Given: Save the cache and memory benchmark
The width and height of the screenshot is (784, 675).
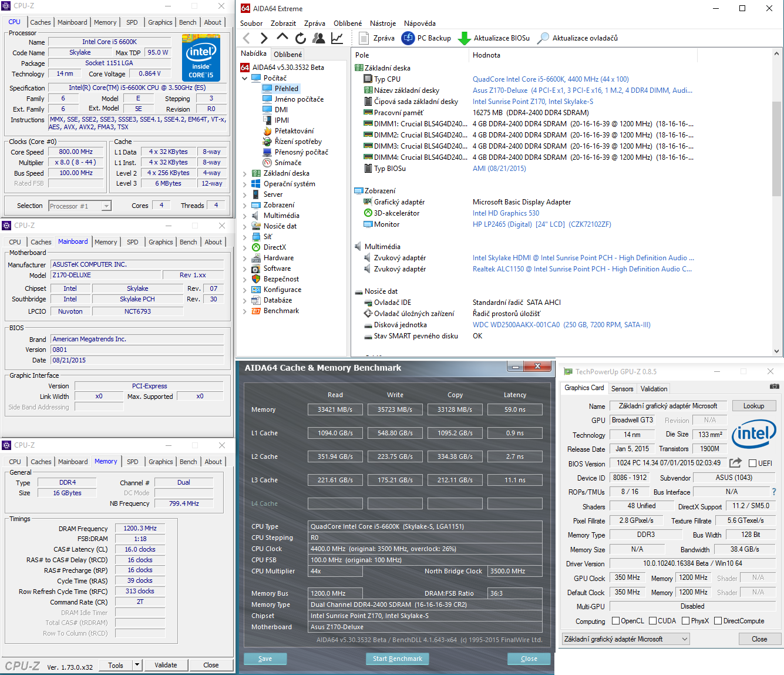Looking at the screenshot, I should click(265, 659).
